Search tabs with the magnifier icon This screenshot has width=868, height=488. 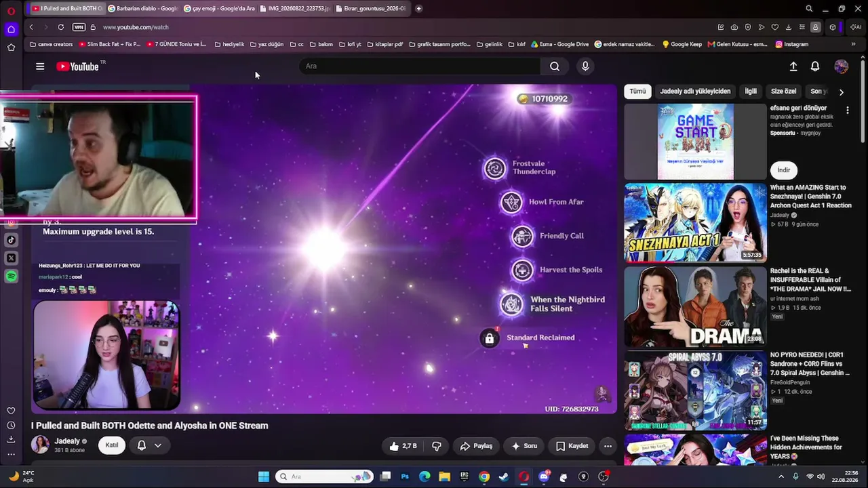pos(809,9)
